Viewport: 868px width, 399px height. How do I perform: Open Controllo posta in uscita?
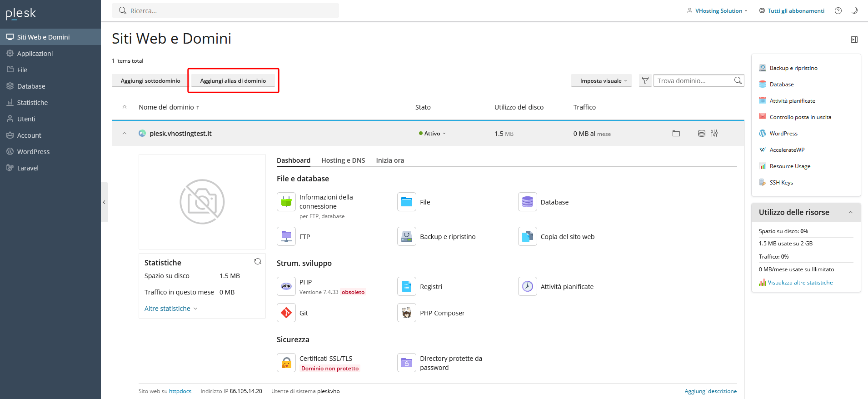tap(800, 117)
